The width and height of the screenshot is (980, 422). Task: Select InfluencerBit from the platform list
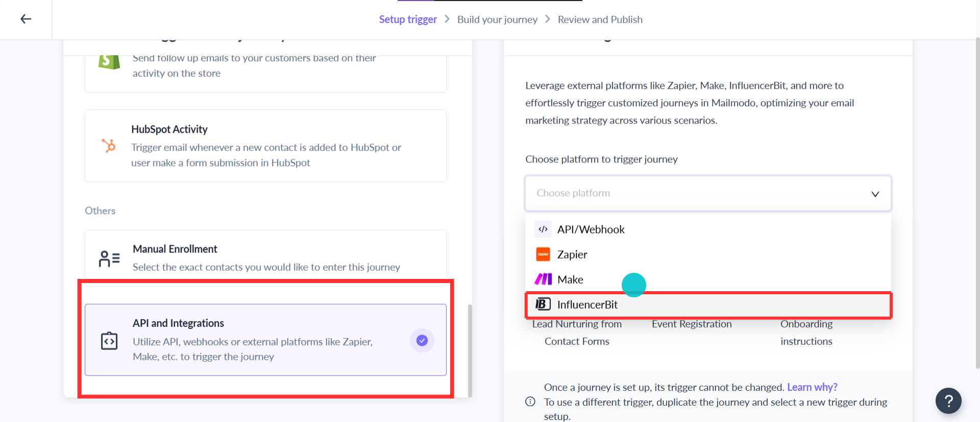[708, 304]
